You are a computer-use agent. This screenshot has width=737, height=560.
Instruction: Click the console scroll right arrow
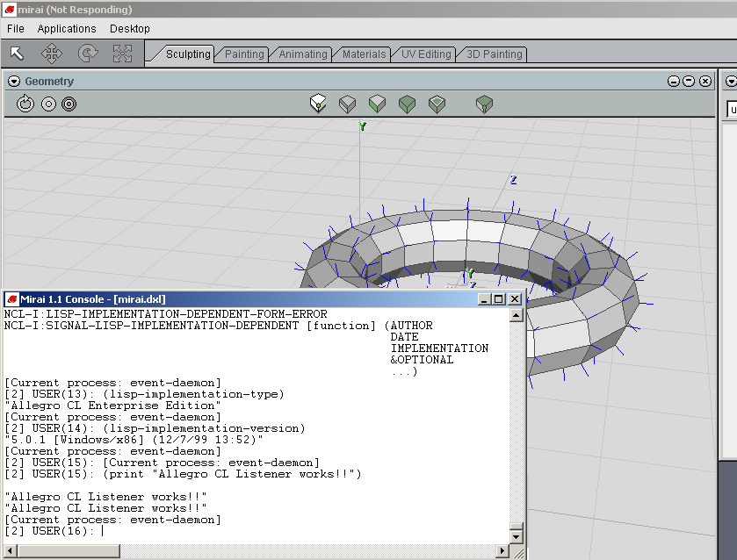click(503, 550)
